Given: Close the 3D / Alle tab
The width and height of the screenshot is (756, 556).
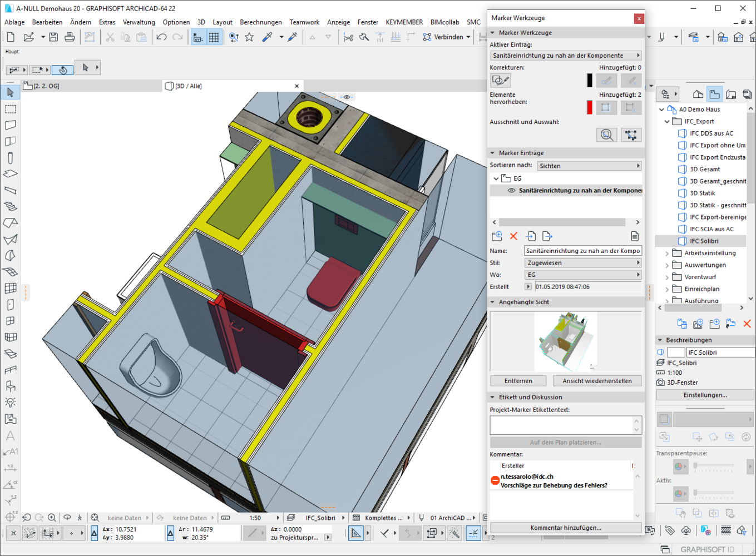Looking at the screenshot, I should (x=297, y=86).
